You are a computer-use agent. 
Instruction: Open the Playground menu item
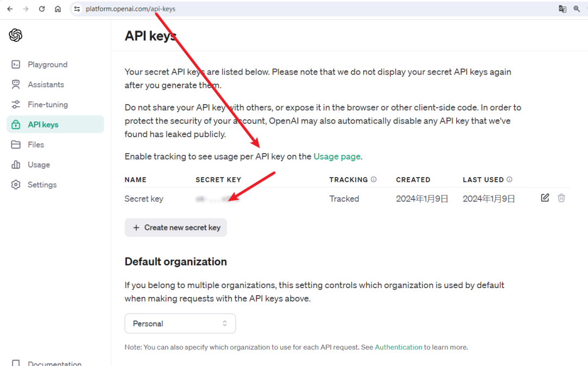(x=56, y=64)
